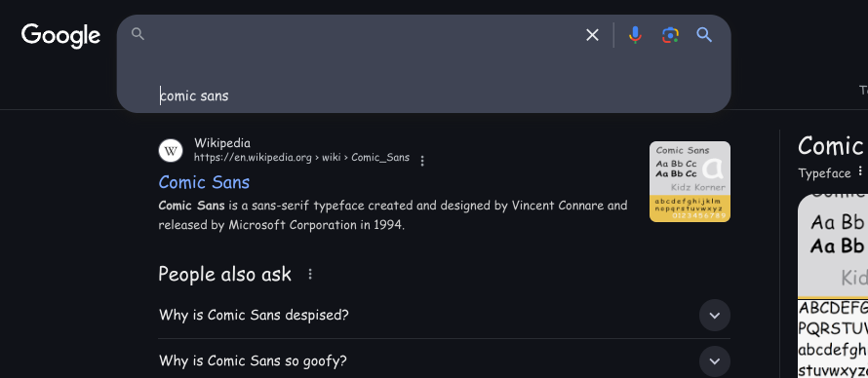
Task: Expand 'Why is Comic Sans so goofy?'
Action: tap(714, 361)
